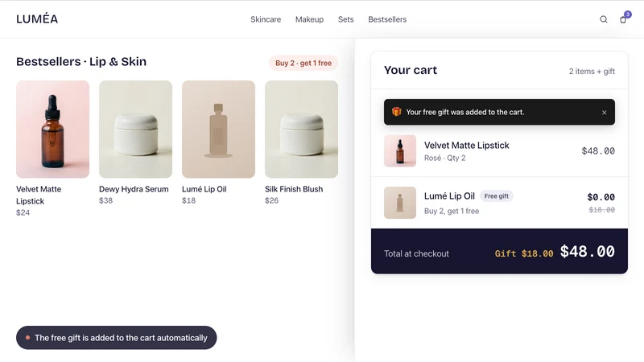Select the Silk Finish Blush product title
Screen dimensions: 644x362
(294, 189)
